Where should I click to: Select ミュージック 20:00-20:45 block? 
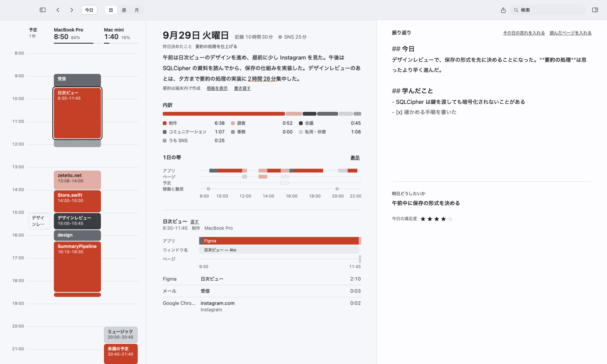click(121, 335)
